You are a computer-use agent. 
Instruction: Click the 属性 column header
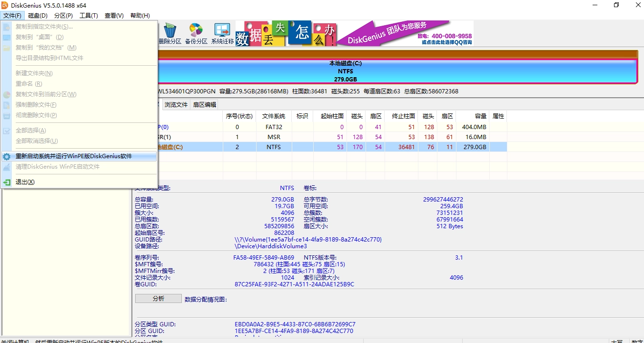pyautogui.click(x=498, y=116)
